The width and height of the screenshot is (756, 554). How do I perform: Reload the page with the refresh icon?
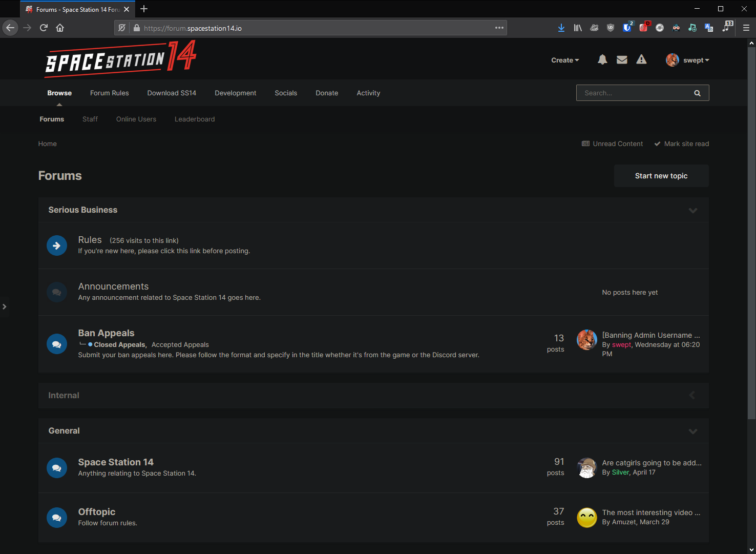point(44,28)
